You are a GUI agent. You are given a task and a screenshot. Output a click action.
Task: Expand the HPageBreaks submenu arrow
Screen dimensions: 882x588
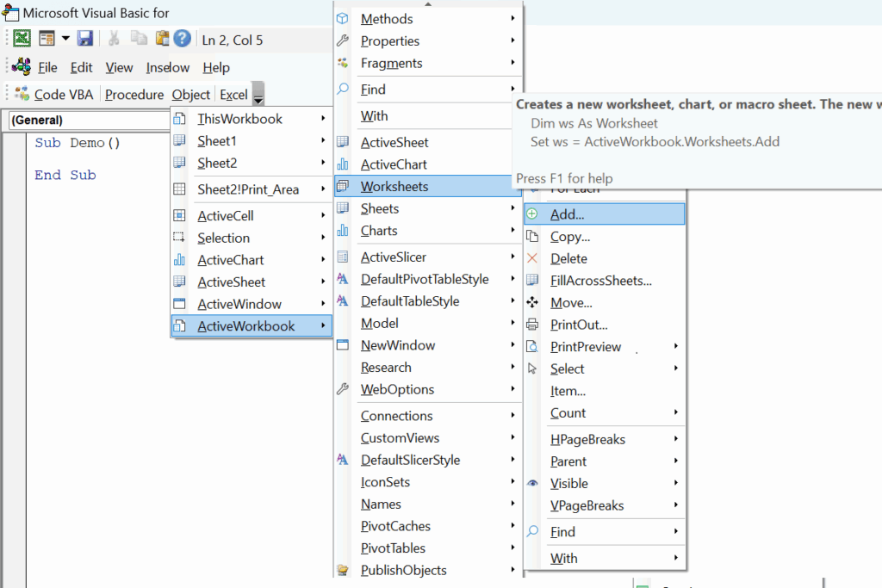pos(677,439)
